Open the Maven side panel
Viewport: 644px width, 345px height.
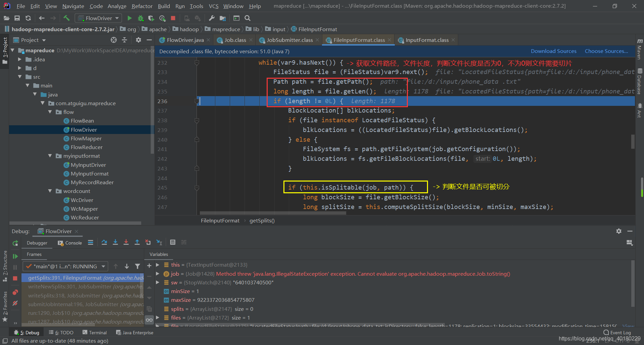tap(640, 49)
